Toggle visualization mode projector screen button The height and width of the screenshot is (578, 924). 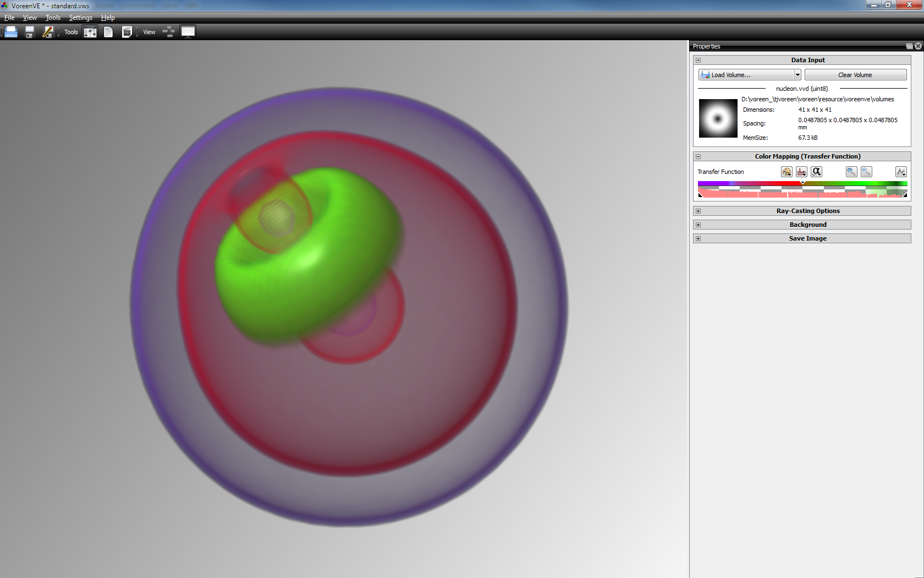(188, 32)
